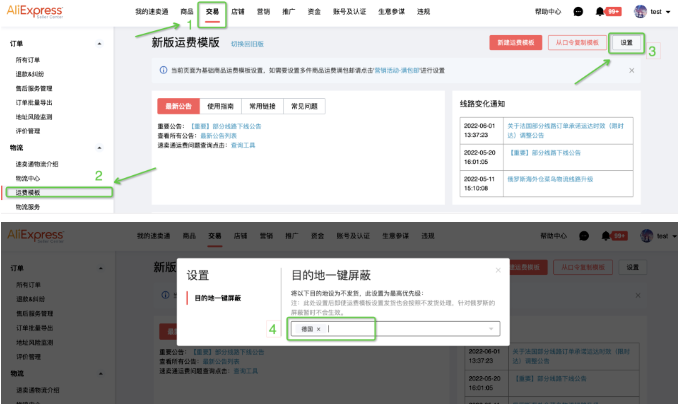Open 我的速卖通 in top screenshot nav
The image size is (679, 404).
pos(152,12)
